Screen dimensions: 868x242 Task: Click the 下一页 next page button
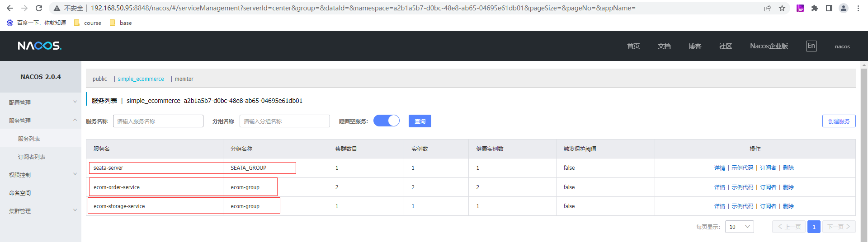tap(839, 227)
